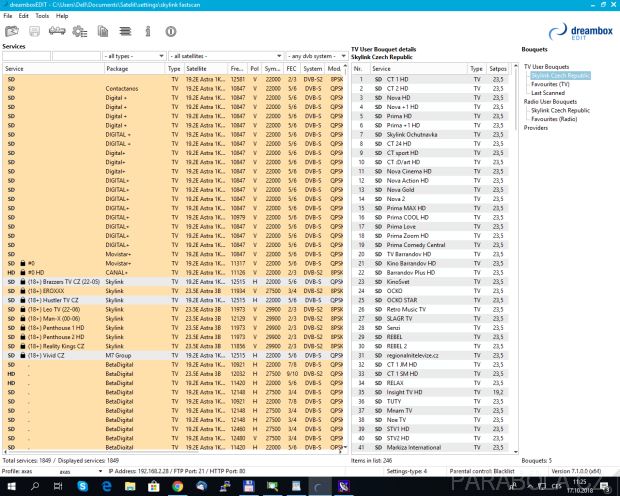Open the Tools menu

[x=42, y=16]
